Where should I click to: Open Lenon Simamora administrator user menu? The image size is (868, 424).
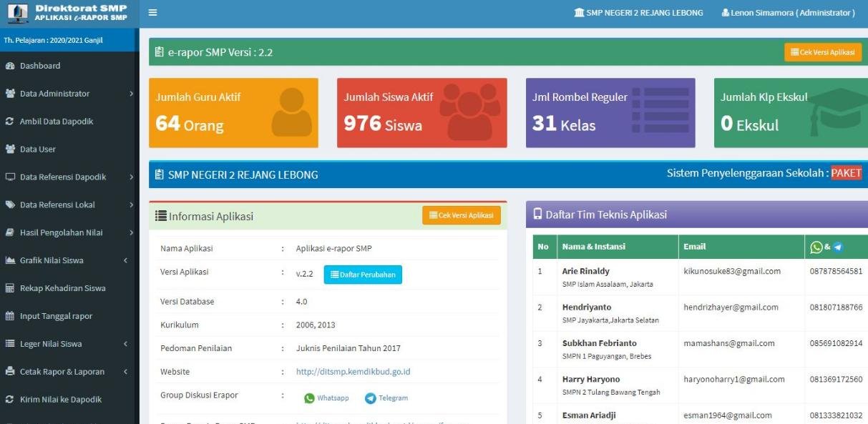pyautogui.click(x=788, y=13)
